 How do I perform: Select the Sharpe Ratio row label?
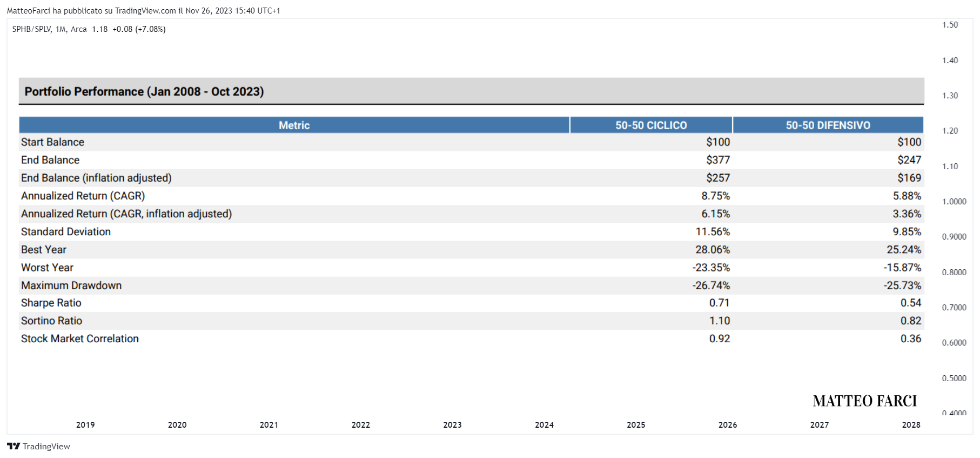point(51,303)
